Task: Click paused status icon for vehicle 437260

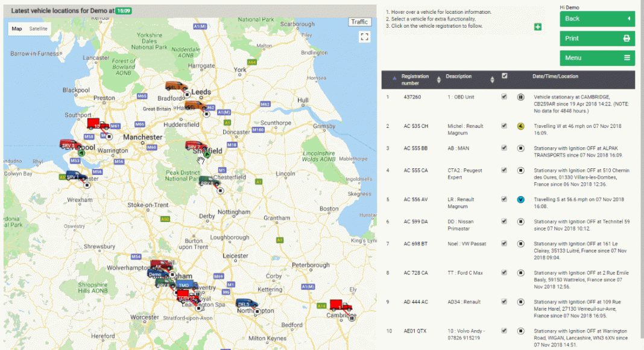Action: [x=520, y=97]
